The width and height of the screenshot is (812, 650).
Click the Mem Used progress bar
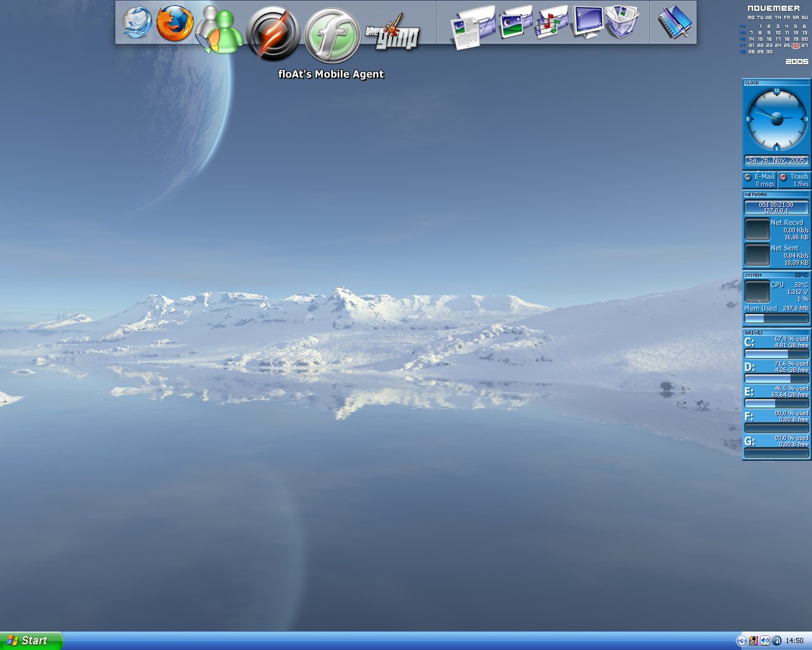[x=776, y=319]
